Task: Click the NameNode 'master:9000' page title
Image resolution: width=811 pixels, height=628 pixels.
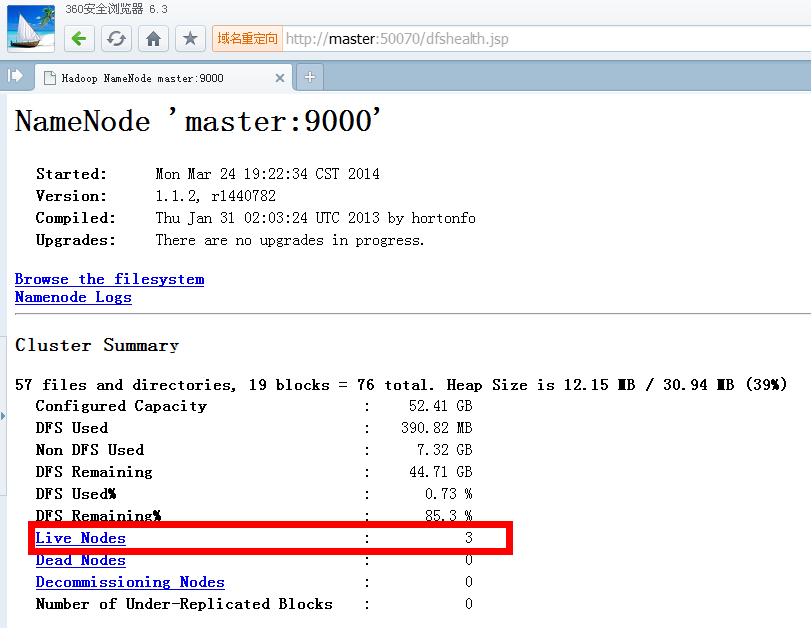Action: (198, 122)
